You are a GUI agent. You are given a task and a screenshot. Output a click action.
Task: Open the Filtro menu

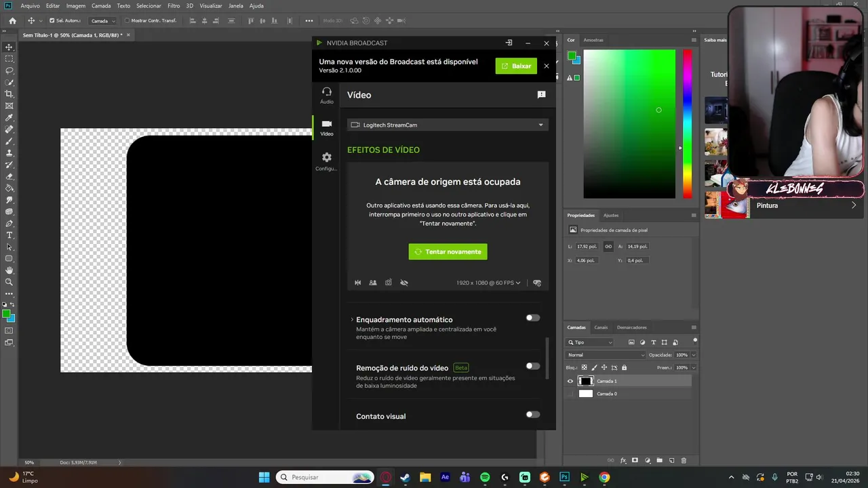174,5
